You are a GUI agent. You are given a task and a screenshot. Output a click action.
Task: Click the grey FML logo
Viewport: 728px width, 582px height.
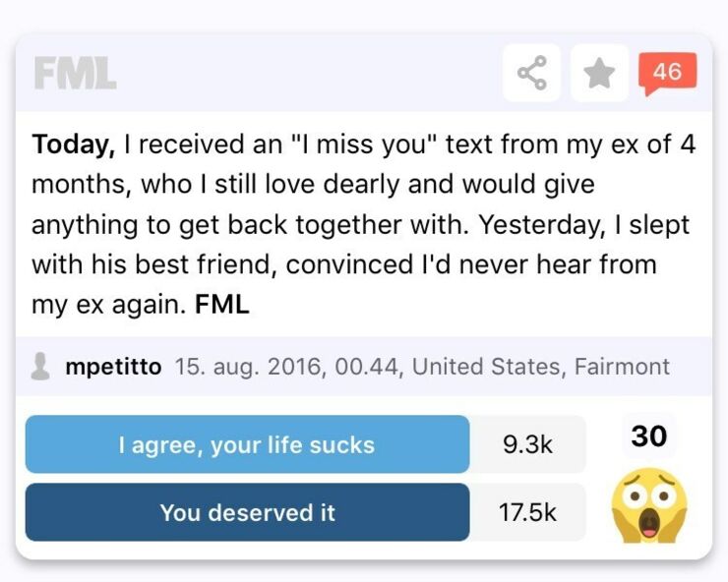(75, 73)
